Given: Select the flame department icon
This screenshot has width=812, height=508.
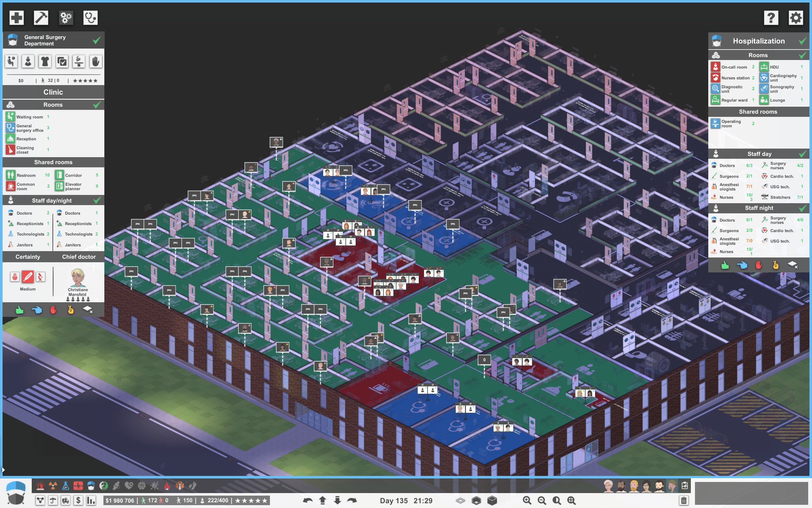Looking at the screenshot, I should (167, 485).
